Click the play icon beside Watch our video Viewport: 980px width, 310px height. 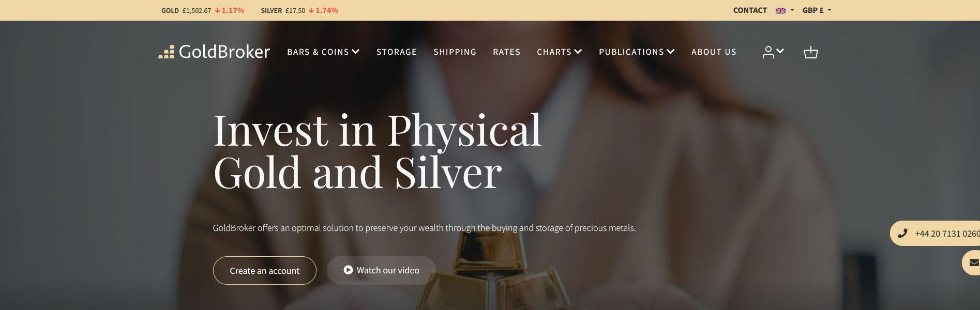tap(348, 270)
